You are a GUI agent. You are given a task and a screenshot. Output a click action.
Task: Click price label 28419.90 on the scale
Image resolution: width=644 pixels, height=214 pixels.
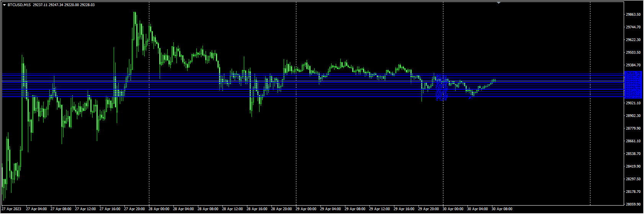(x=633, y=166)
